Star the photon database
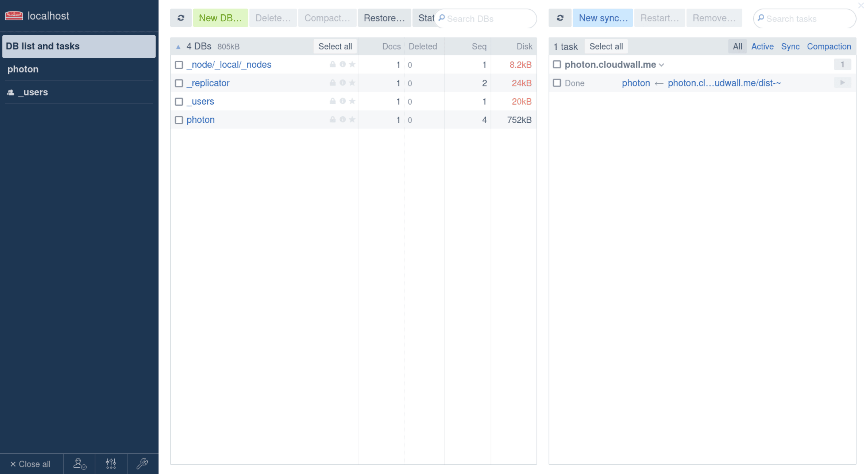 (x=352, y=119)
